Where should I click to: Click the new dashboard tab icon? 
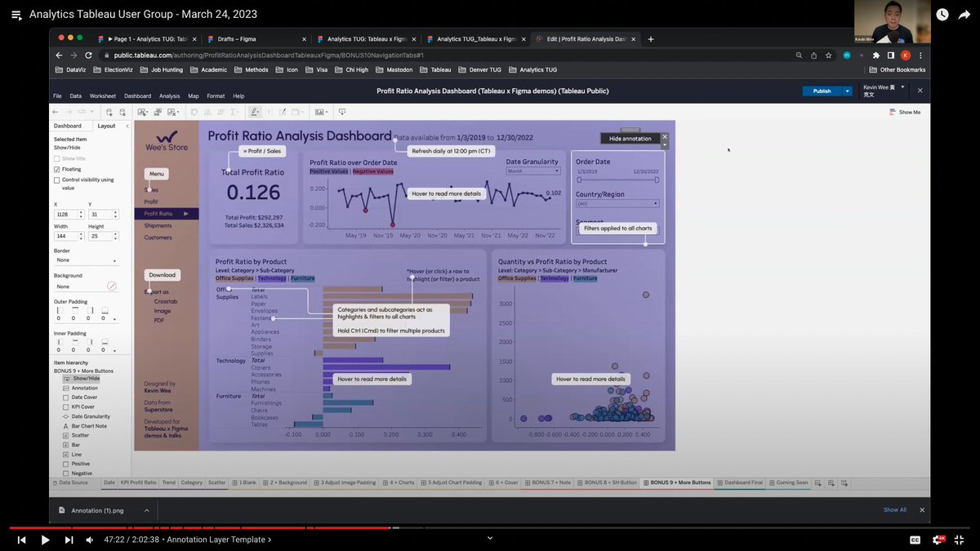pos(832,483)
